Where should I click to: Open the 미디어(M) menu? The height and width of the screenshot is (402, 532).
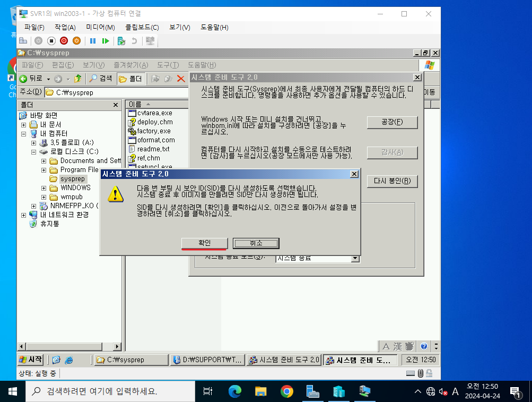coord(100,27)
